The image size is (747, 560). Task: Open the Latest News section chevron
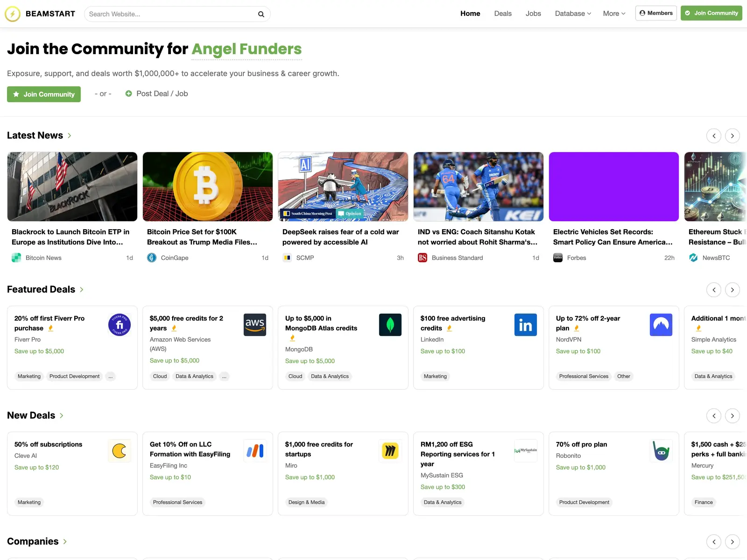[x=70, y=135]
